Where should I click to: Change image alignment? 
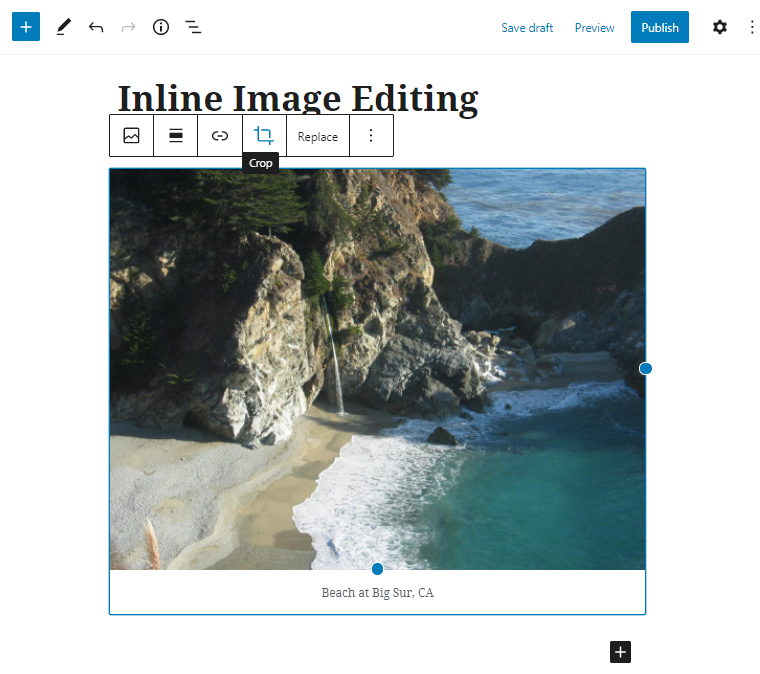(175, 136)
